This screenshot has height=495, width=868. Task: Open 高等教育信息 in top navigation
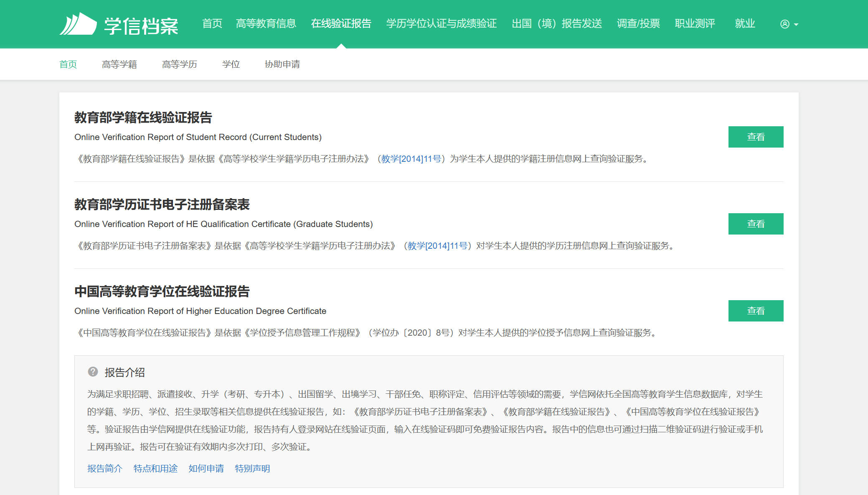pyautogui.click(x=266, y=23)
